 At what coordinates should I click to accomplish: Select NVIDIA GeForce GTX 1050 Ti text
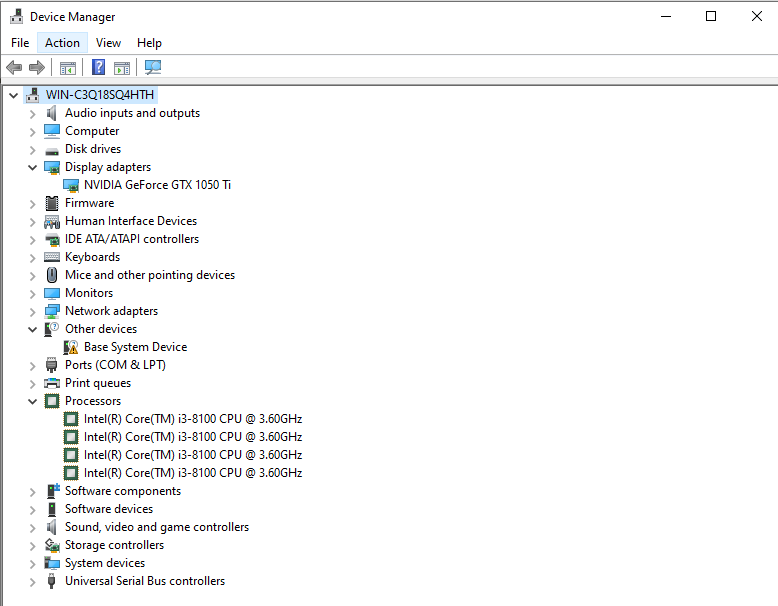[157, 185]
